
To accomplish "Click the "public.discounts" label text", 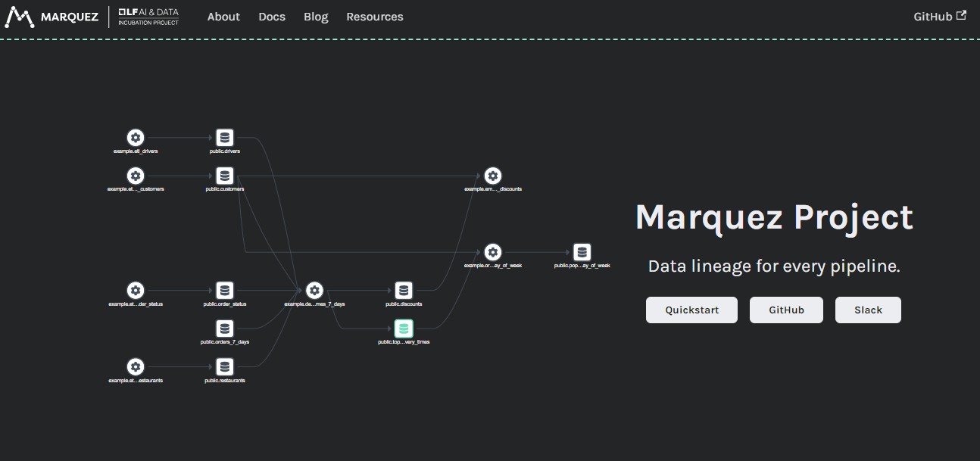I will pyautogui.click(x=404, y=304).
